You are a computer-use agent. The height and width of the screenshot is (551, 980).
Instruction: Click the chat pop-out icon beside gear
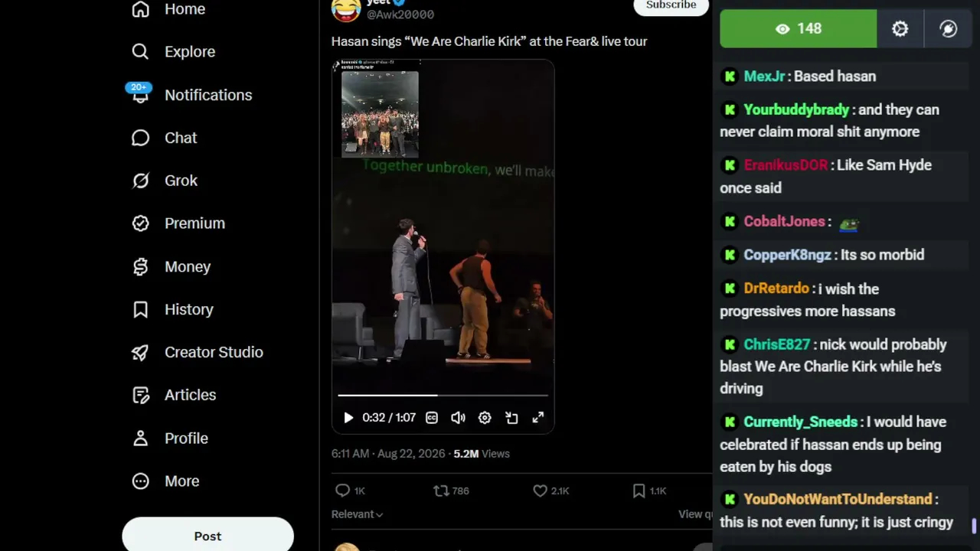[x=949, y=28]
